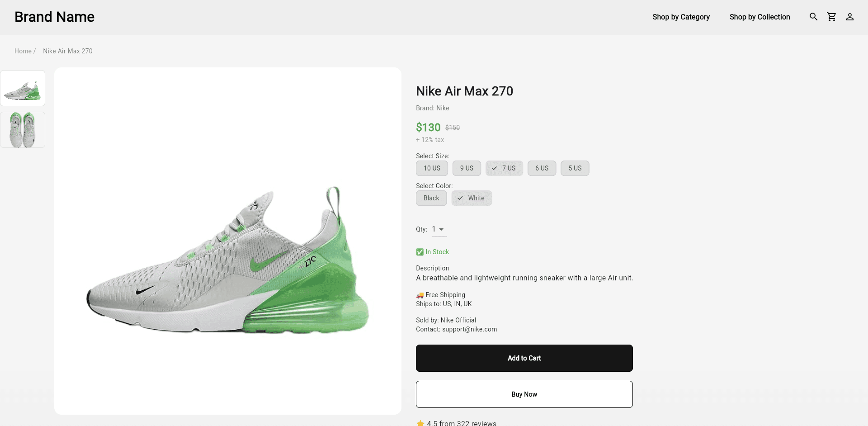Select the White color option

click(x=472, y=198)
